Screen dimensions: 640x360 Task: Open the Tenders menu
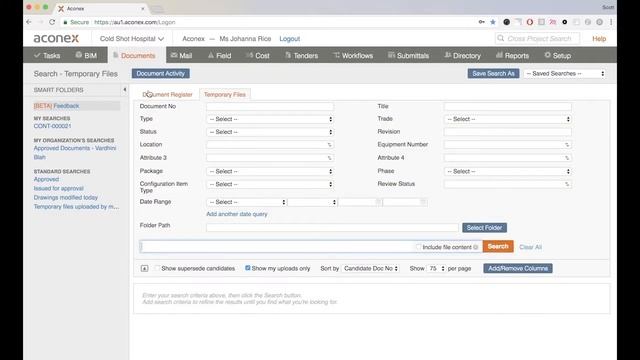coord(301,56)
